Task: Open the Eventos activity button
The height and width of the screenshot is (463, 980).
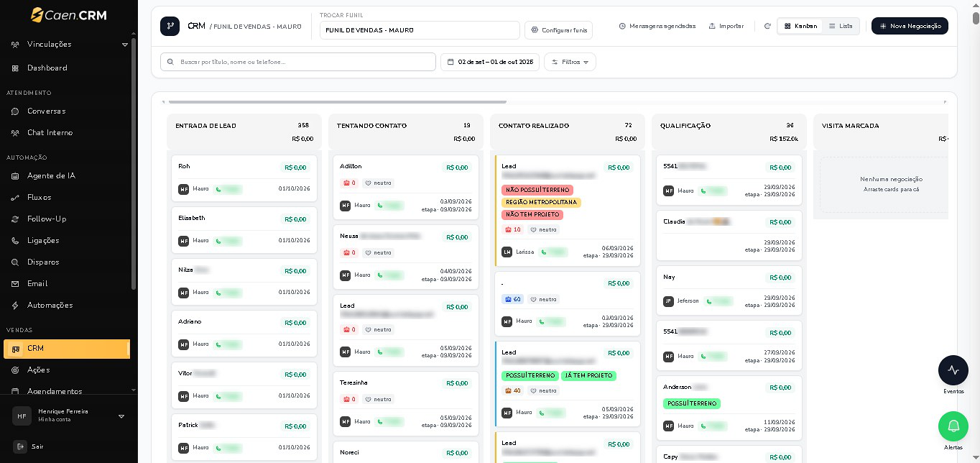Action: point(953,370)
